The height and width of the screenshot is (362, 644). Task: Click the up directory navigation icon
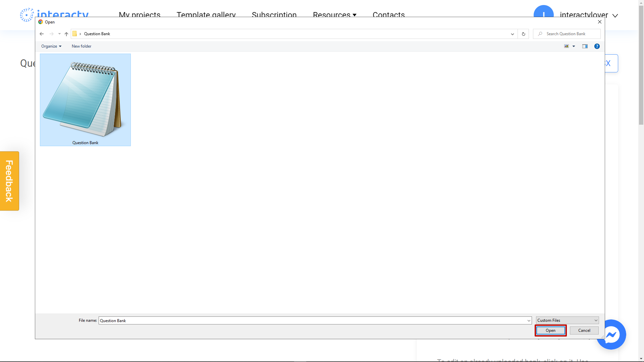click(66, 34)
